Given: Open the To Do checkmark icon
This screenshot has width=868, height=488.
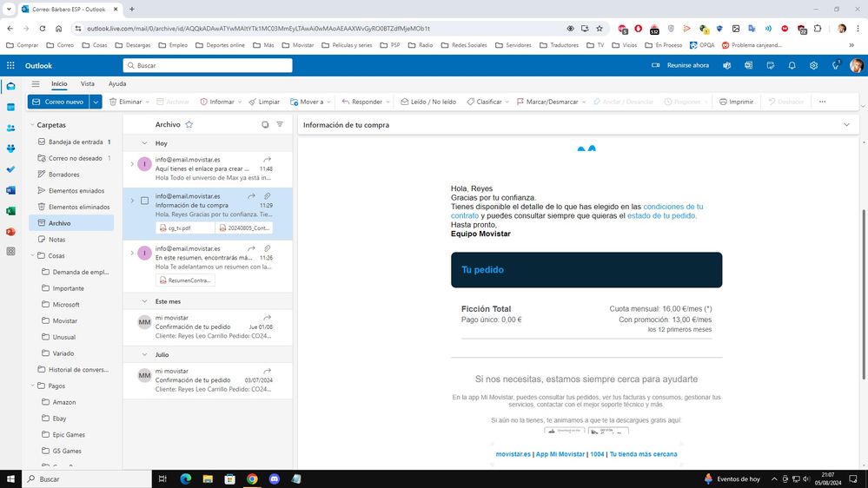Looking at the screenshot, I should tap(10, 169).
